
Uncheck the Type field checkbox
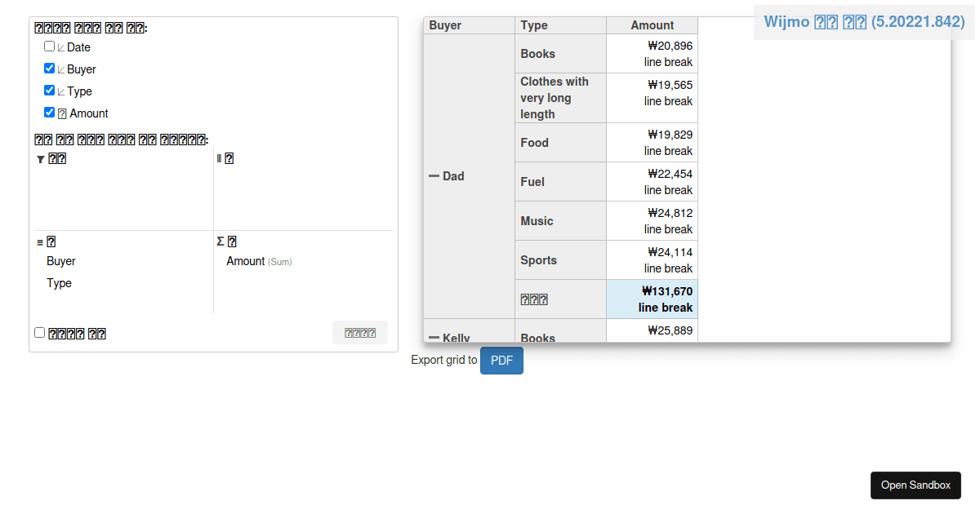(x=50, y=91)
